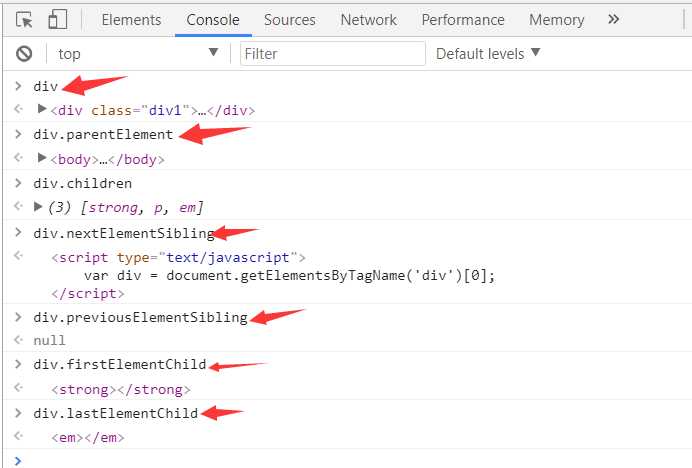This screenshot has width=692, height=468.
Task: Switch to the Elements tab
Action: tap(131, 20)
